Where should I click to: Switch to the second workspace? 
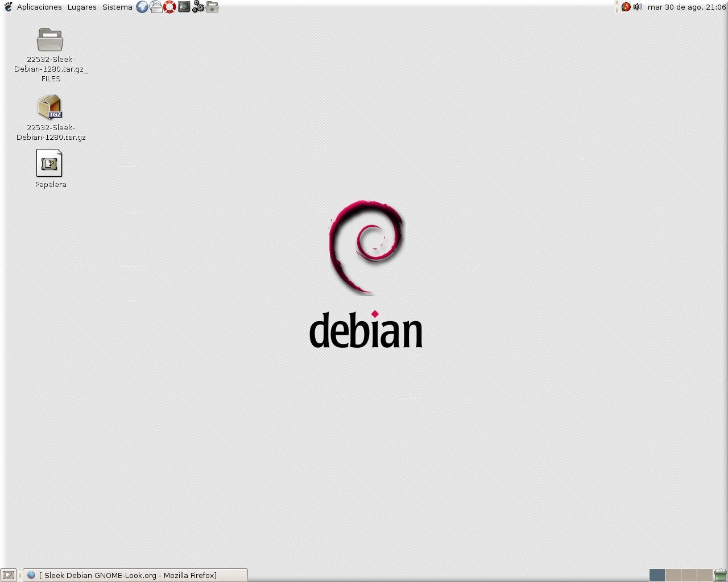[673, 575]
